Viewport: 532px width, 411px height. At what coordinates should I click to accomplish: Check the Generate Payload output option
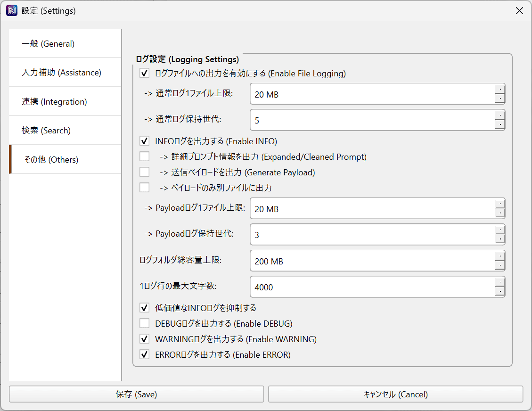145,172
